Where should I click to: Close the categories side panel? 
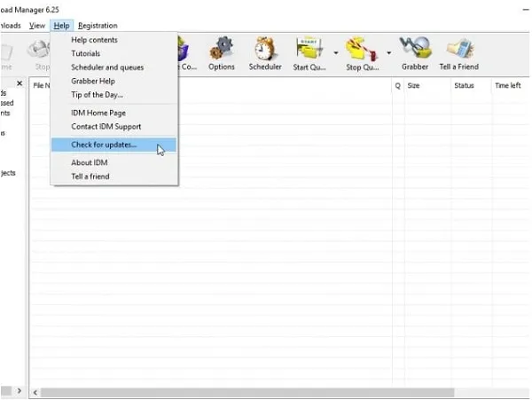tap(20, 84)
